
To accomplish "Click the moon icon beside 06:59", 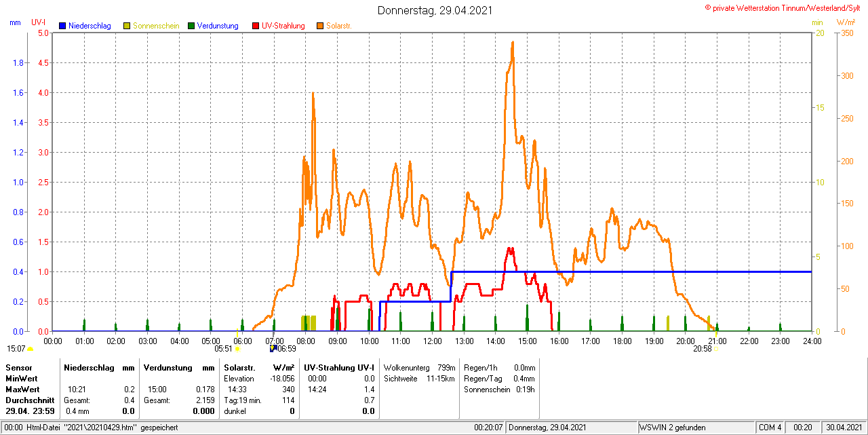I will pos(273,349).
